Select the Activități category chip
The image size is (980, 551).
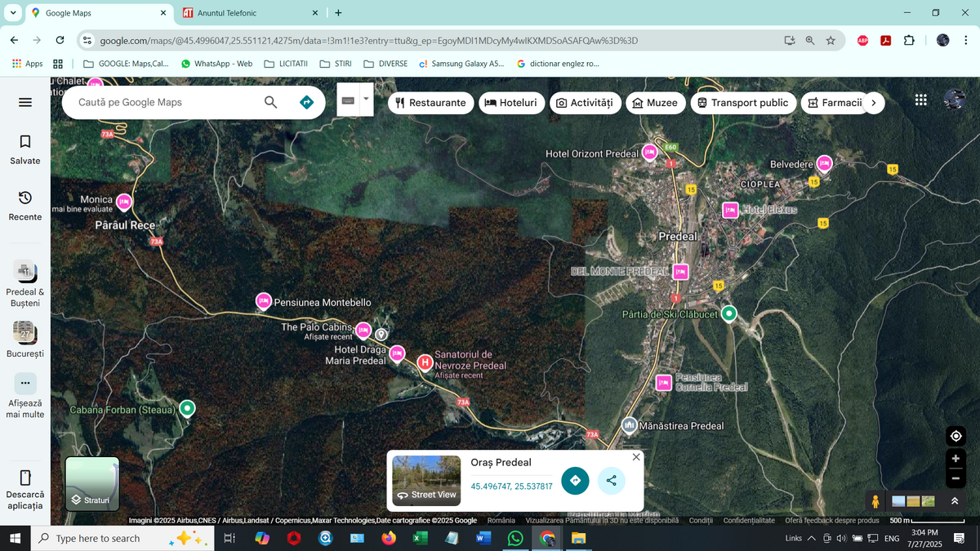(x=585, y=103)
